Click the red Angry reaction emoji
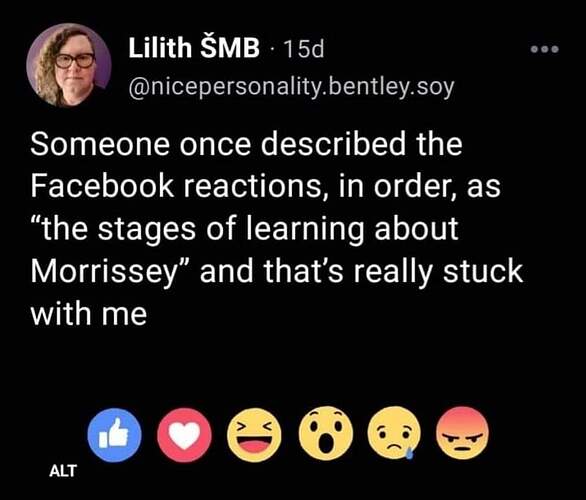 tap(463, 433)
